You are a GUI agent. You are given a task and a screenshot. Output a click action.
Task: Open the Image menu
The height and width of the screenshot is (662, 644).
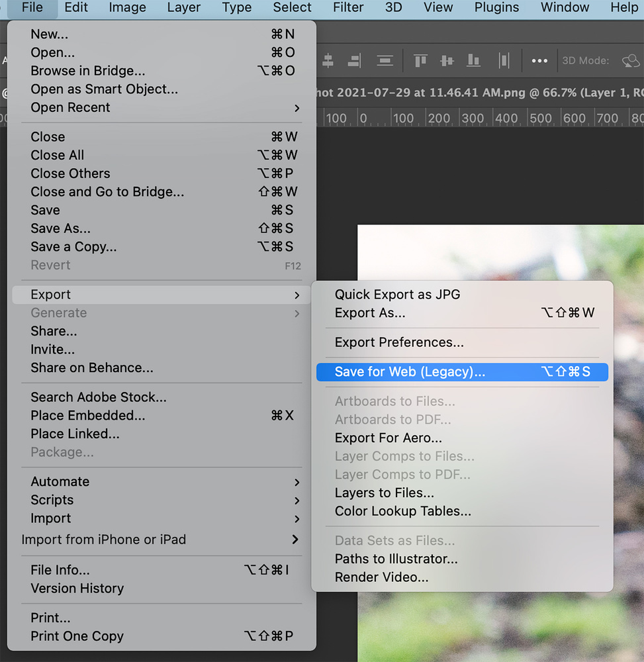pyautogui.click(x=128, y=7)
